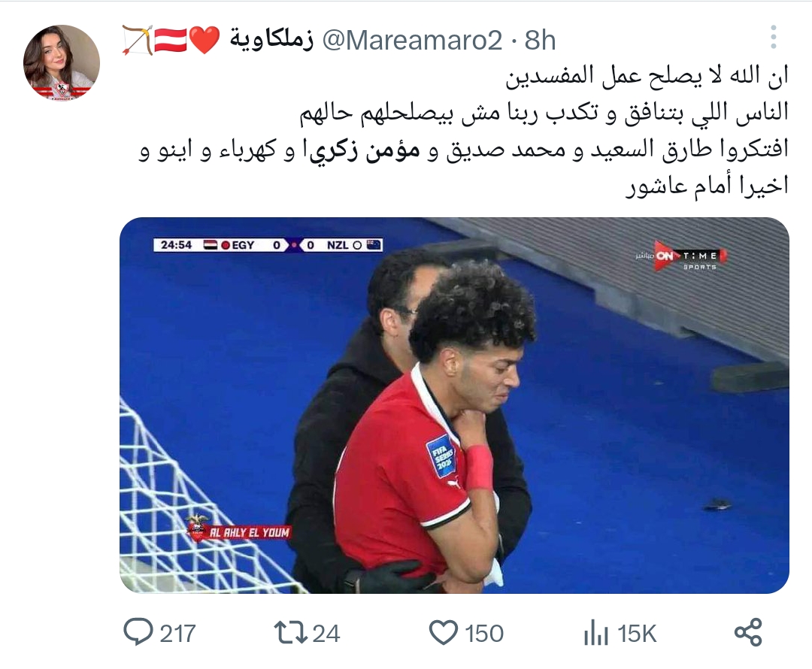Screen dimensions: 812x669
Task: Open the attached photo of the player in a red jersey
Action: tap(454, 405)
